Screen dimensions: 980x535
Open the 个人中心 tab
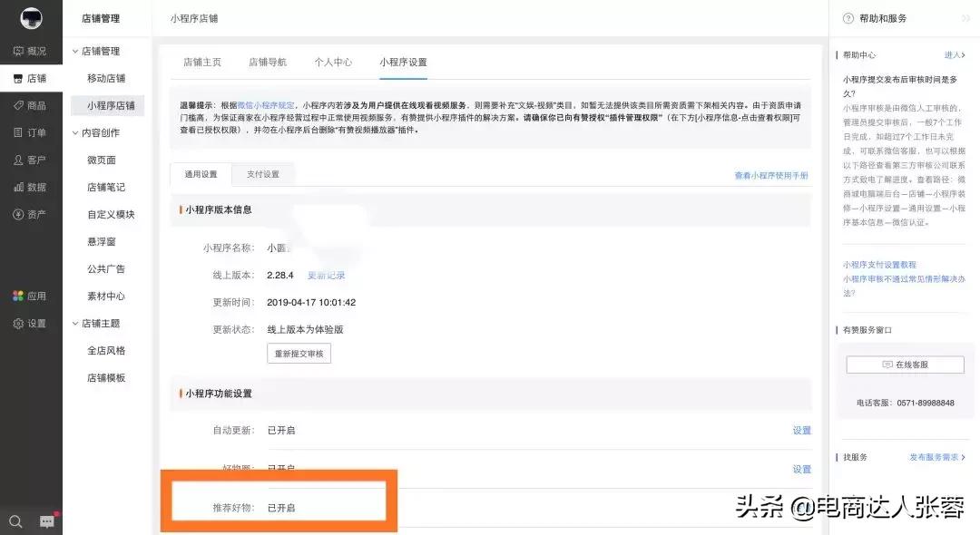(333, 62)
